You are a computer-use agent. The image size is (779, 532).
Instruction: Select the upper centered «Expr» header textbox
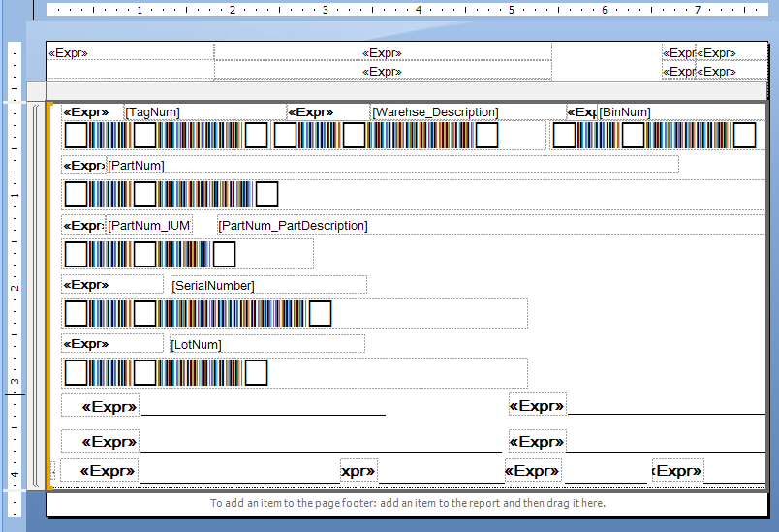[383, 52]
